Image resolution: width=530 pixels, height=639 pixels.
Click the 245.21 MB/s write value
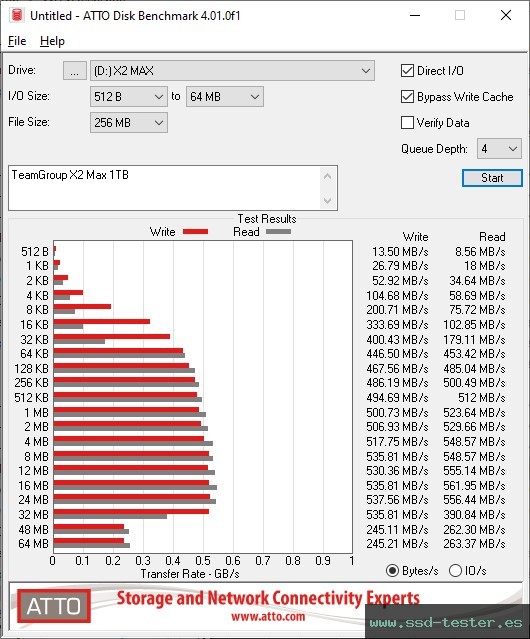pos(397,544)
